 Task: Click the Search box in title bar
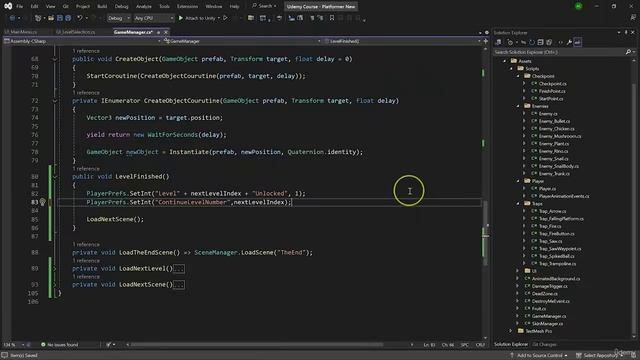click(264, 6)
